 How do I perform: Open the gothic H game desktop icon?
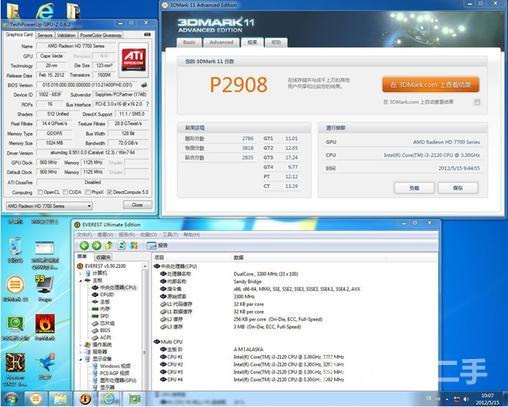point(15,363)
